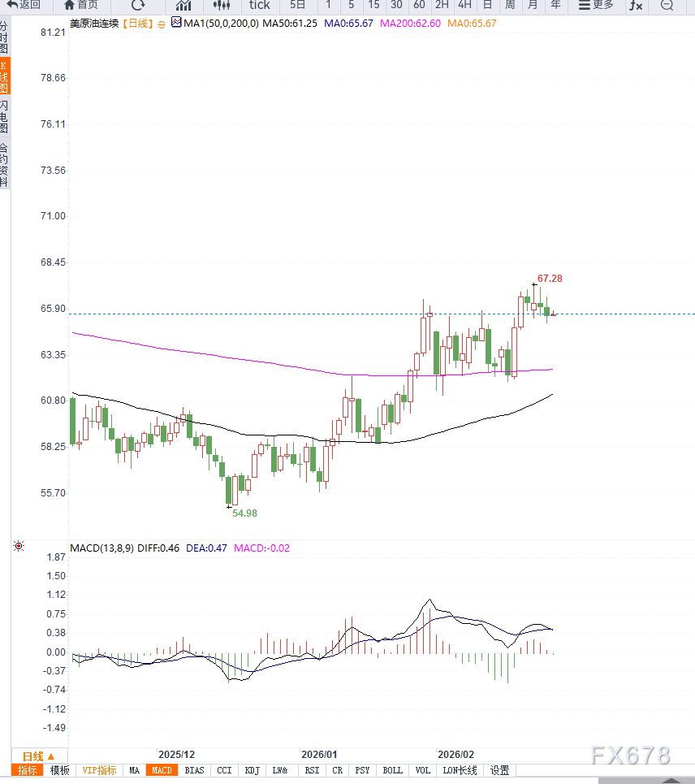Switch to the 分时图 side tab
695x784 pixels.
[x=5, y=37]
